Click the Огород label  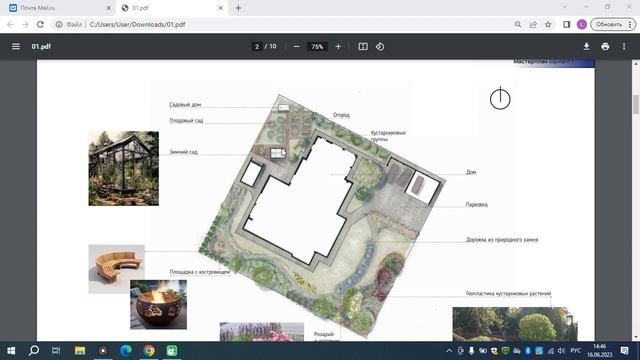pyautogui.click(x=341, y=115)
